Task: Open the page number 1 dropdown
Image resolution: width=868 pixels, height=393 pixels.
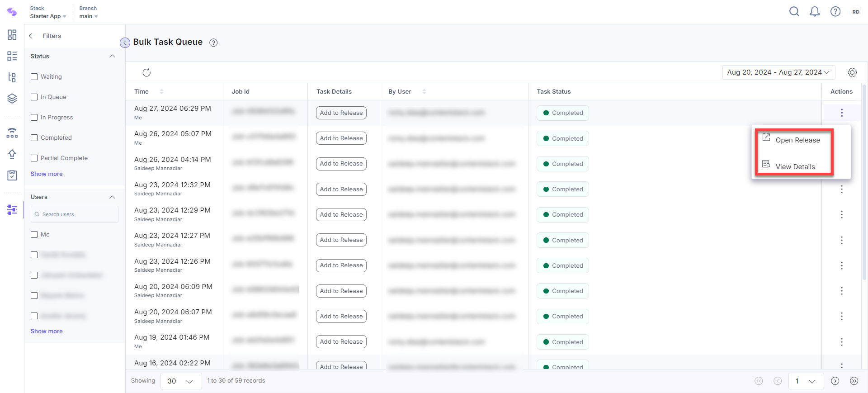Action: (x=806, y=381)
